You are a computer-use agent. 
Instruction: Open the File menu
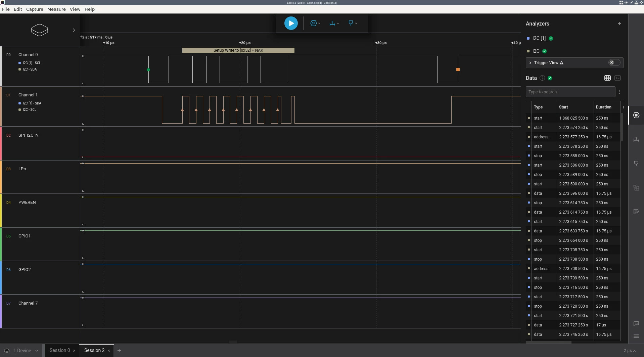(6, 9)
